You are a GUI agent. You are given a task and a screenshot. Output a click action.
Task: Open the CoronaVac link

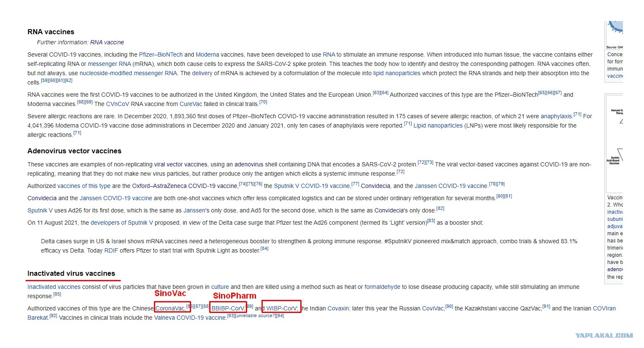[170, 308]
